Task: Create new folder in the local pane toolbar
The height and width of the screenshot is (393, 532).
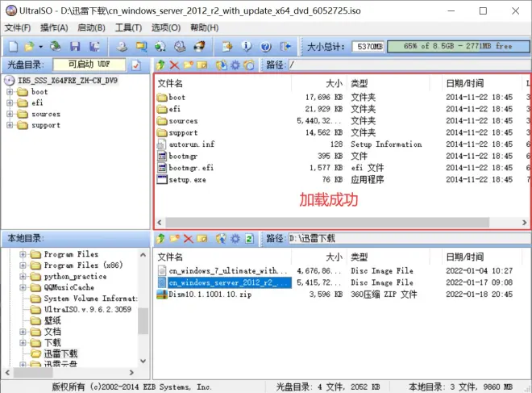Action: (x=174, y=238)
